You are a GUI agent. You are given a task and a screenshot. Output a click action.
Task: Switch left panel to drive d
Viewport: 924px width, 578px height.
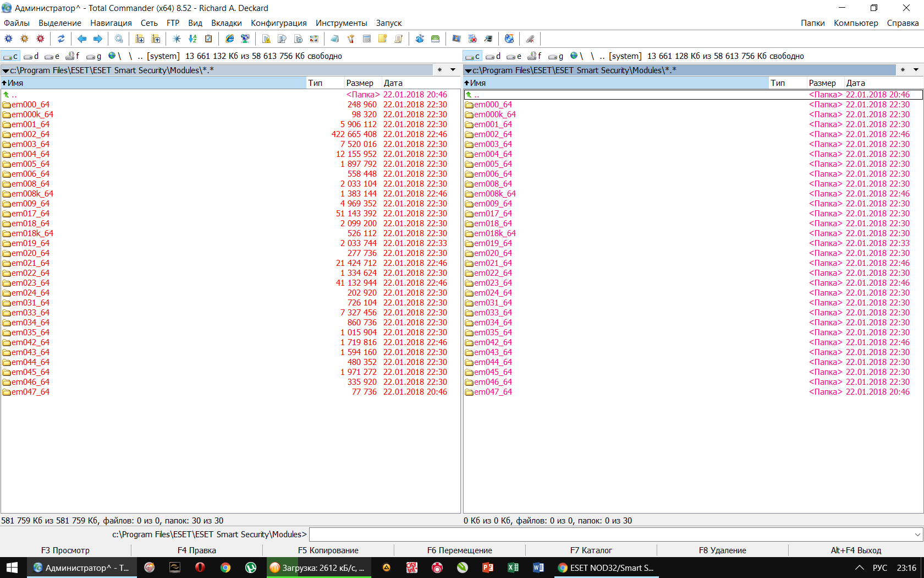[x=31, y=56]
